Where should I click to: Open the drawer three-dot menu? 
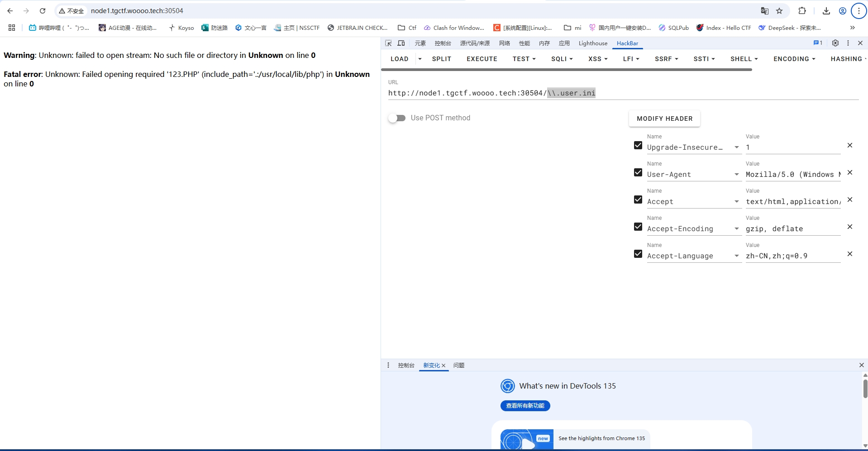click(388, 365)
